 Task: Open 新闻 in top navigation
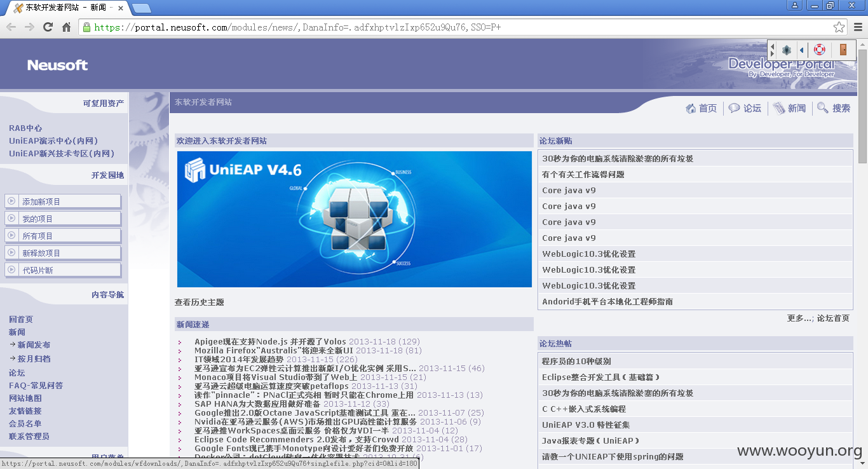797,109
